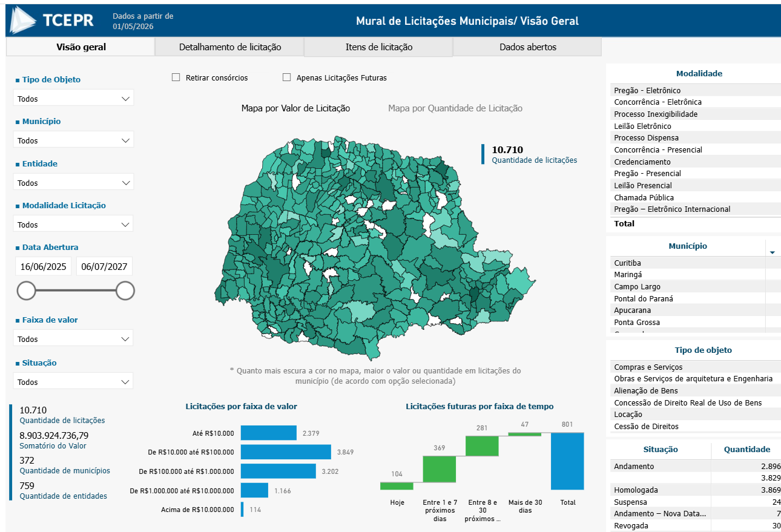Check the Retirar consórcios checkbox
The image size is (781, 532).
pos(176,77)
